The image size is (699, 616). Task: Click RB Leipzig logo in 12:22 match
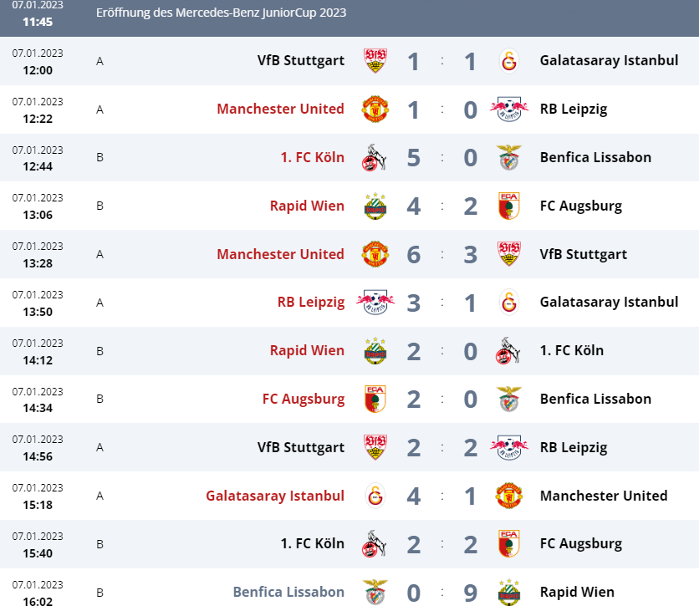[x=508, y=109]
